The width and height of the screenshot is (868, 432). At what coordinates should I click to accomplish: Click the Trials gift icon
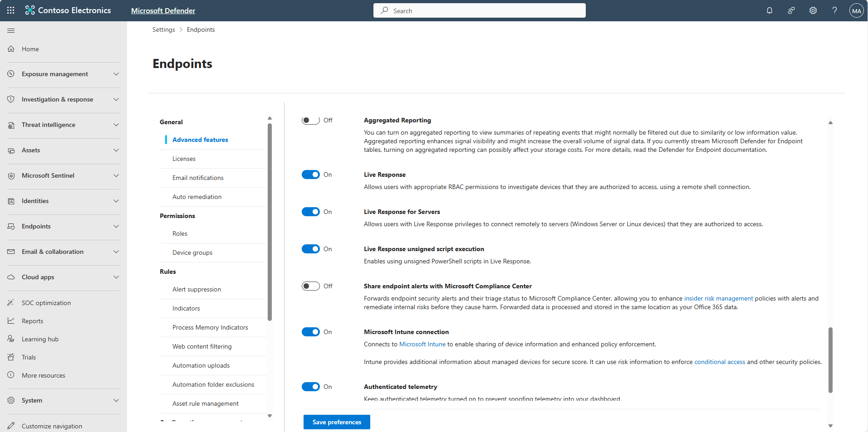click(x=11, y=357)
